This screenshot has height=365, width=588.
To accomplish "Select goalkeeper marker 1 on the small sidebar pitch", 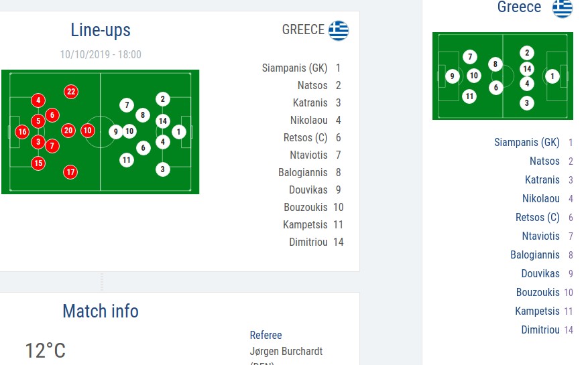I will 552,76.
